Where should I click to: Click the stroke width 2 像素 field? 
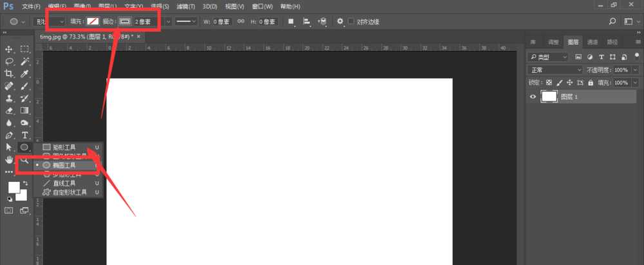142,21
